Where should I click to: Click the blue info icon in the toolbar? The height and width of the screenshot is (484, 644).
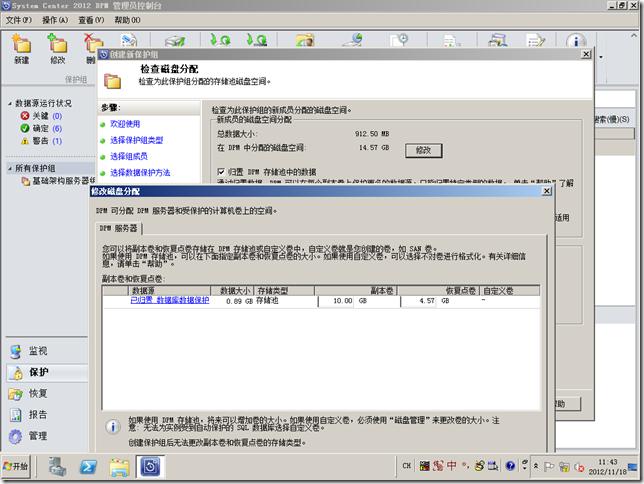click(576, 41)
